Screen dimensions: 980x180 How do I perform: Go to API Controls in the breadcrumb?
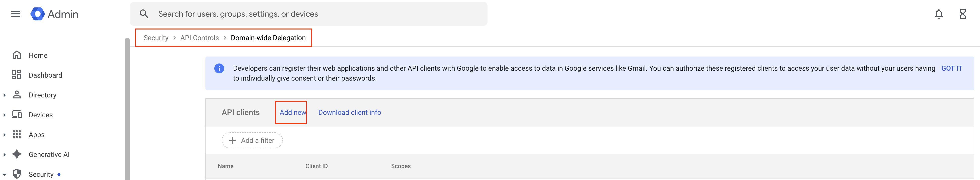pyautogui.click(x=199, y=38)
